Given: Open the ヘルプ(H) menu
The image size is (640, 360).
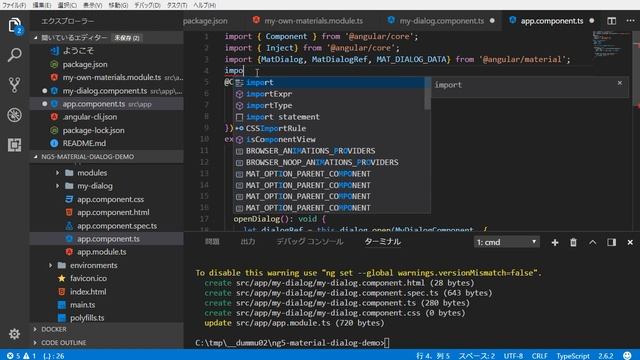Looking at the screenshot, I should click(204, 5).
